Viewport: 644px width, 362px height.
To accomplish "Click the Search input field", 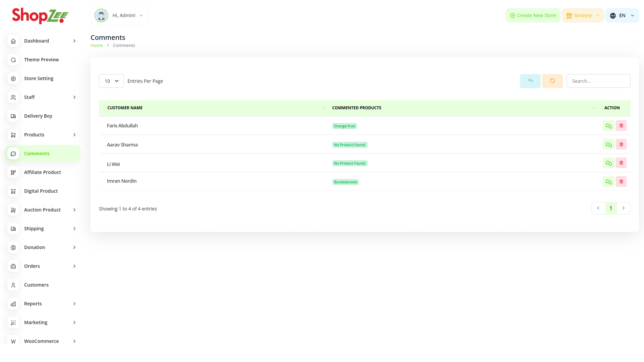I will (x=598, y=81).
